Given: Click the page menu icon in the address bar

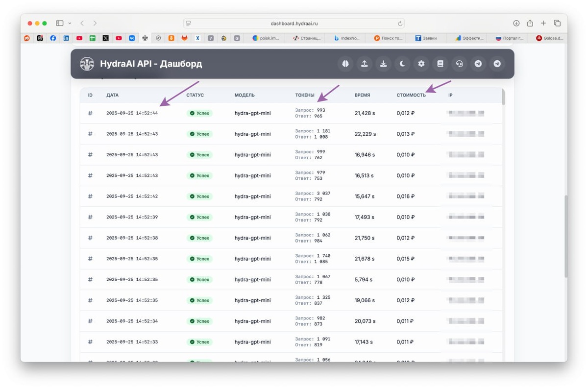Looking at the screenshot, I should (189, 23).
